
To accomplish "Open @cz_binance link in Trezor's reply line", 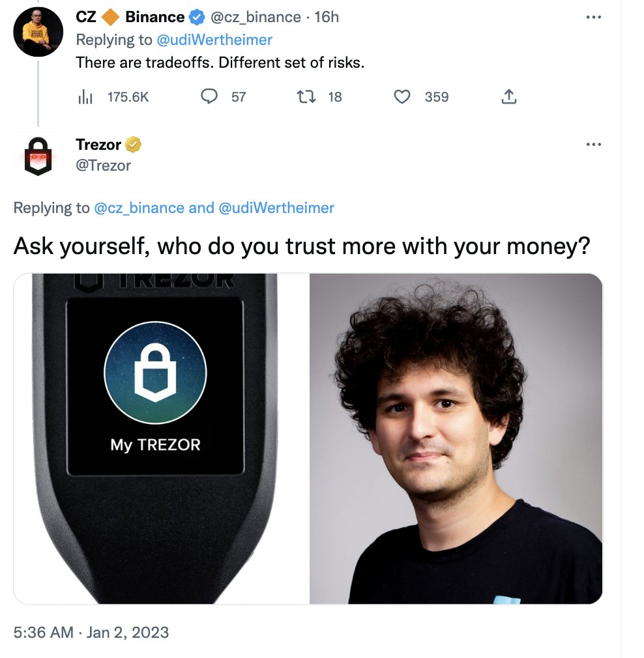I will pyautogui.click(x=139, y=208).
